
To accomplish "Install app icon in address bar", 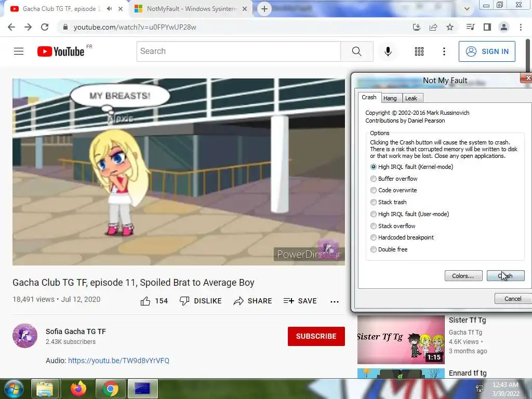I will pyautogui.click(x=417, y=27).
